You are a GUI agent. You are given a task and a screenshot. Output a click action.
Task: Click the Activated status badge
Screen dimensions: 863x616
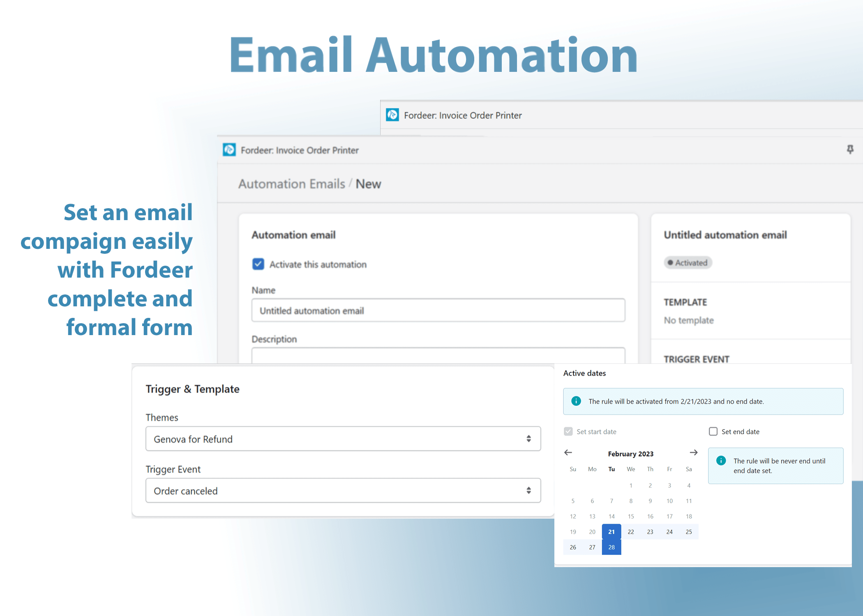688,263
